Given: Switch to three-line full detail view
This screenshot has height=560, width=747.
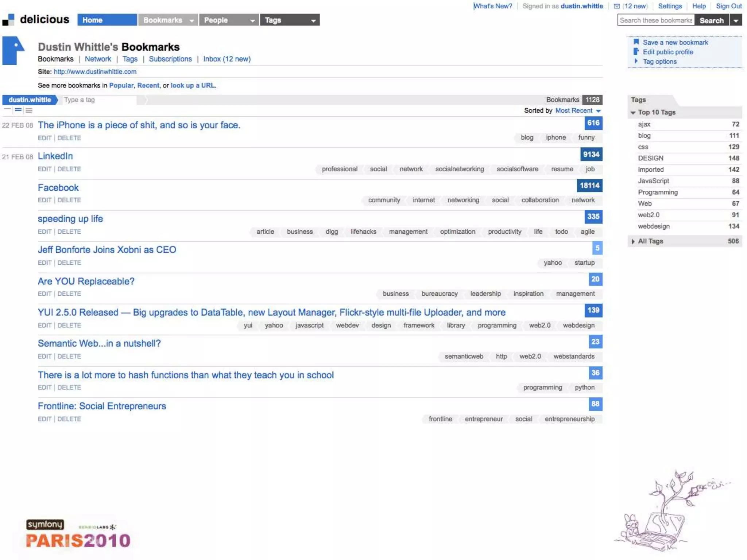Looking at the screenshot, I should point(29,110).
